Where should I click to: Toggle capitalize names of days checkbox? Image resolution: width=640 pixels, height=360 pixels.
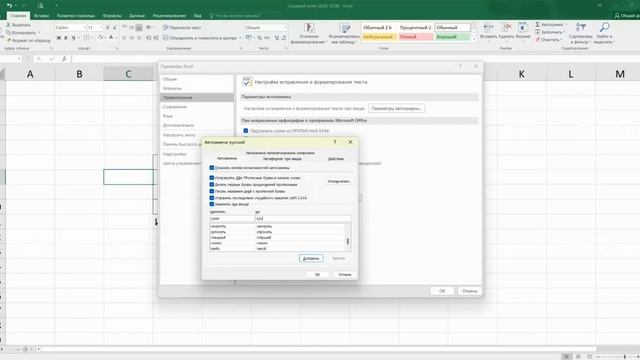212,191
